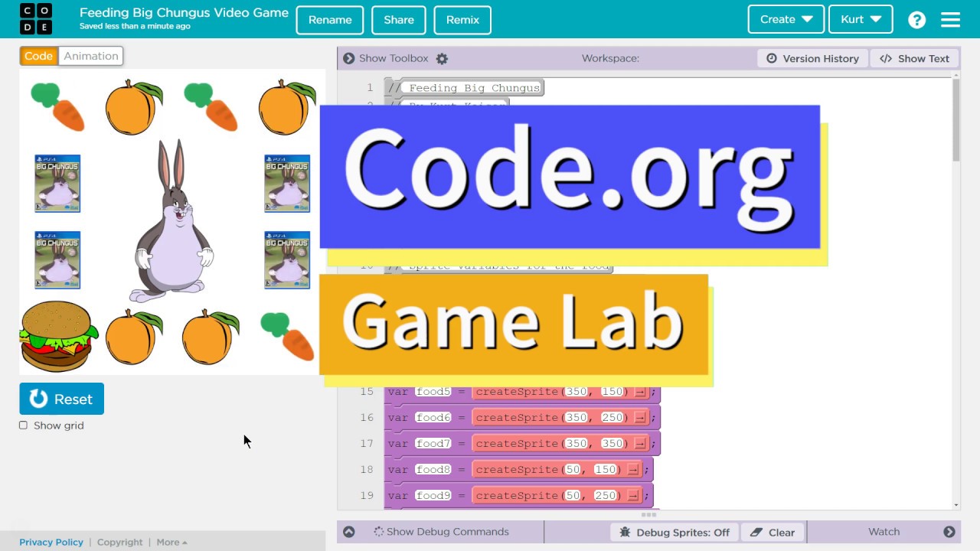The height and width of the screenshot is (551, 980).
Task: Click the debug panel resize grip handle
Action: (648, 515)
